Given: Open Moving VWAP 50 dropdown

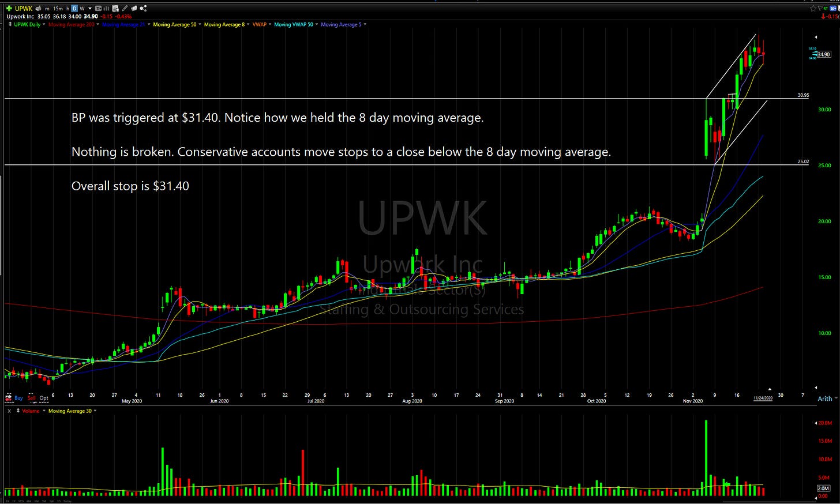Looking at the screenshot, I should (x=317, y=24).
